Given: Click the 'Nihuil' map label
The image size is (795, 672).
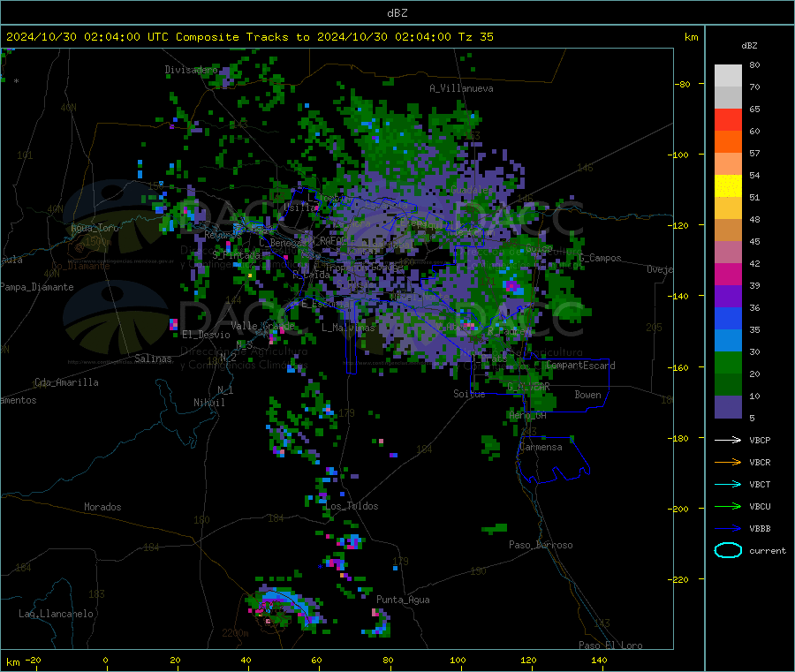Looking at the screenshot, I should tap(208, 403).
